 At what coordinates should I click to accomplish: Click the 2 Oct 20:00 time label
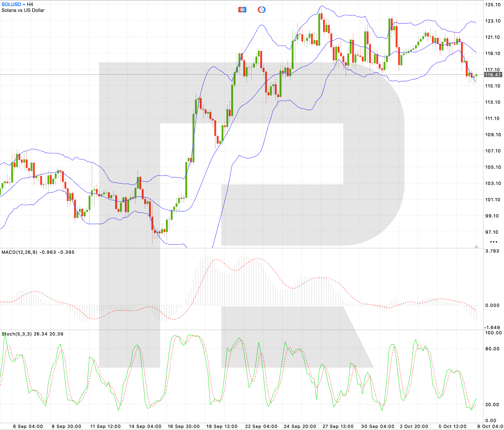point(414,426)
